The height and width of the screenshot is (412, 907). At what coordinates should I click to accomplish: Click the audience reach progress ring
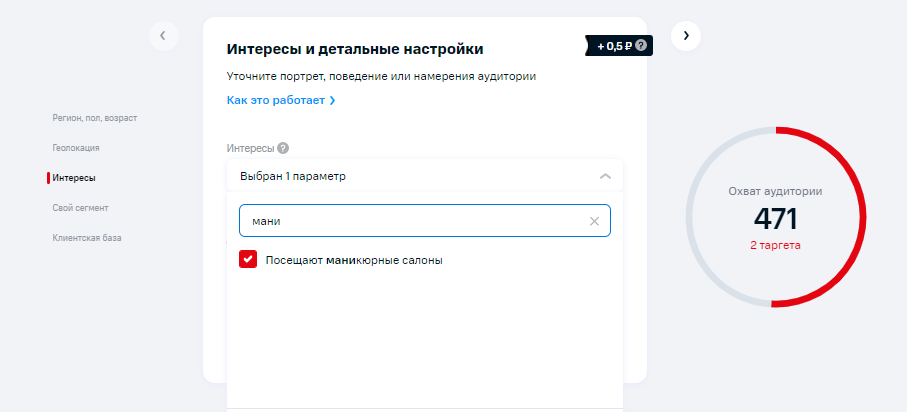point(776,217)
